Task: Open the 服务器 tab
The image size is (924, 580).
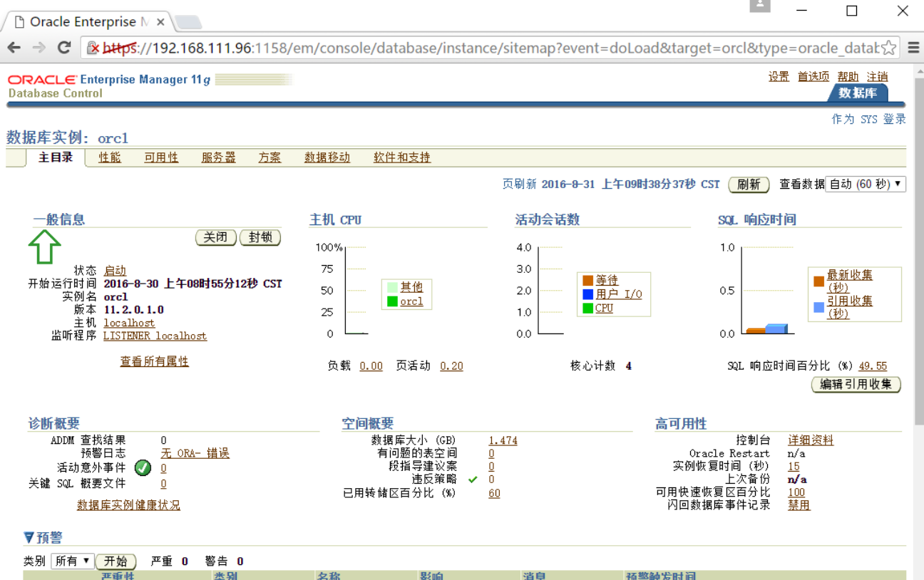Action: tap(218, 157)
